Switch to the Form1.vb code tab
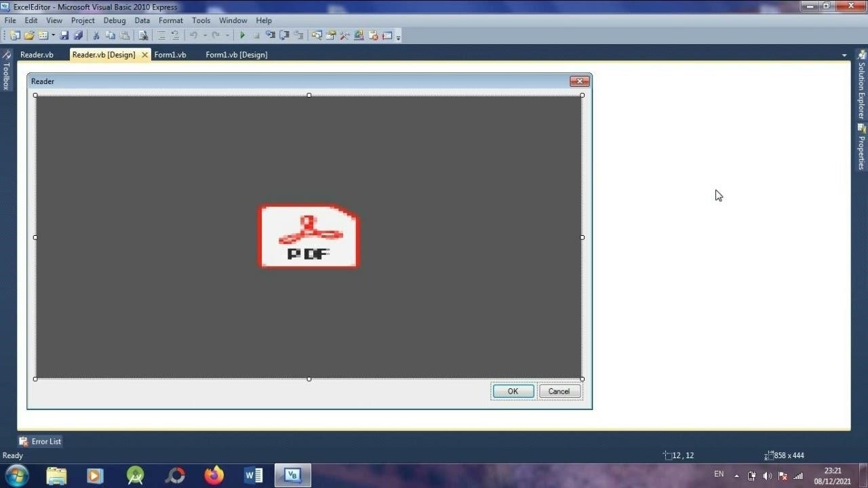868x488 pixels. pos(170,55)
